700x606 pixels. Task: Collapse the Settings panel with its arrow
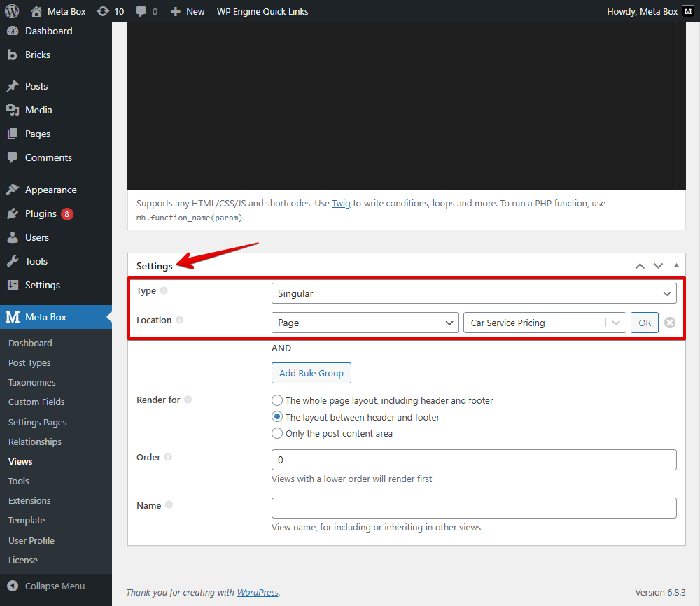[x=676, y=265]
